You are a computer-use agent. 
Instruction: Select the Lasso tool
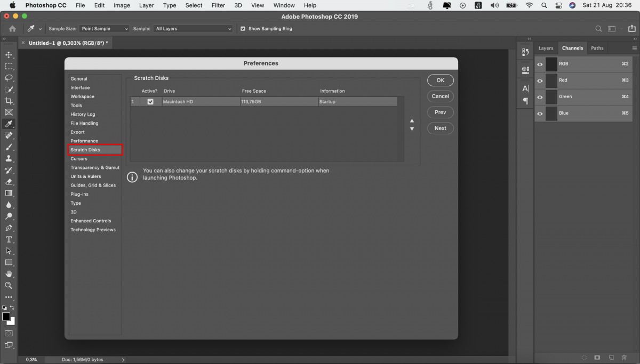point(9,78)
